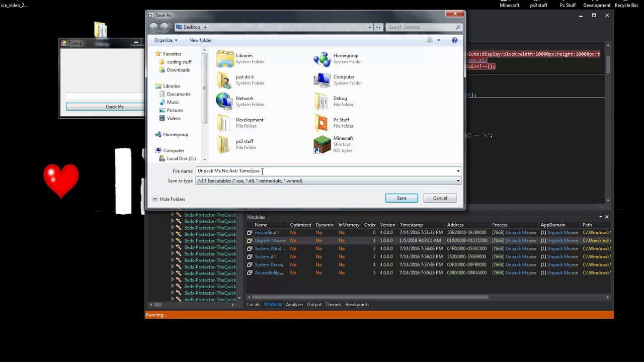
Task: Select the Unpack Me.exe module row
Action: [429, 241]
